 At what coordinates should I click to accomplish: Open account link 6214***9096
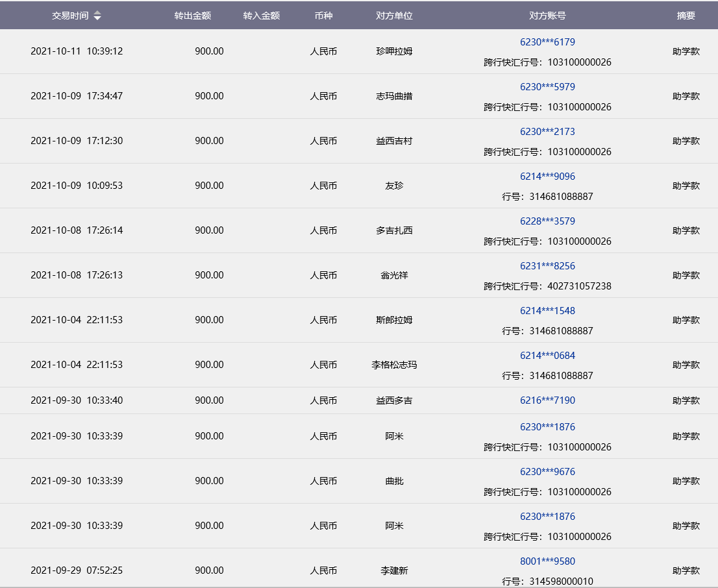(547, 177)
